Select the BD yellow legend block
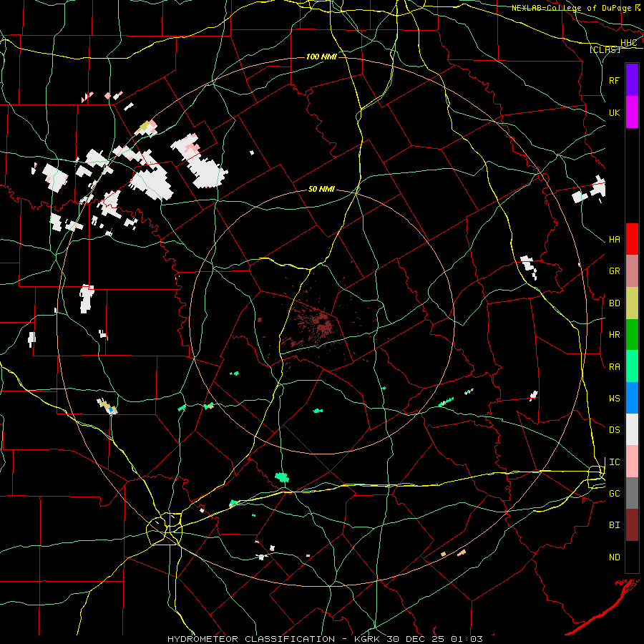Screen dimensions: 644x644 pyautogui.click(x=632, y=303)
